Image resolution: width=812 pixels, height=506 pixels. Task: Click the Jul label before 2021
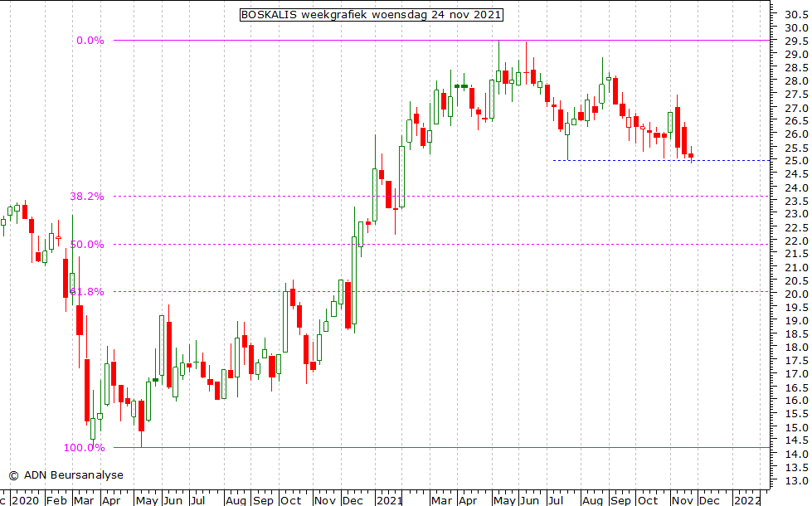(x=197, y=500)
